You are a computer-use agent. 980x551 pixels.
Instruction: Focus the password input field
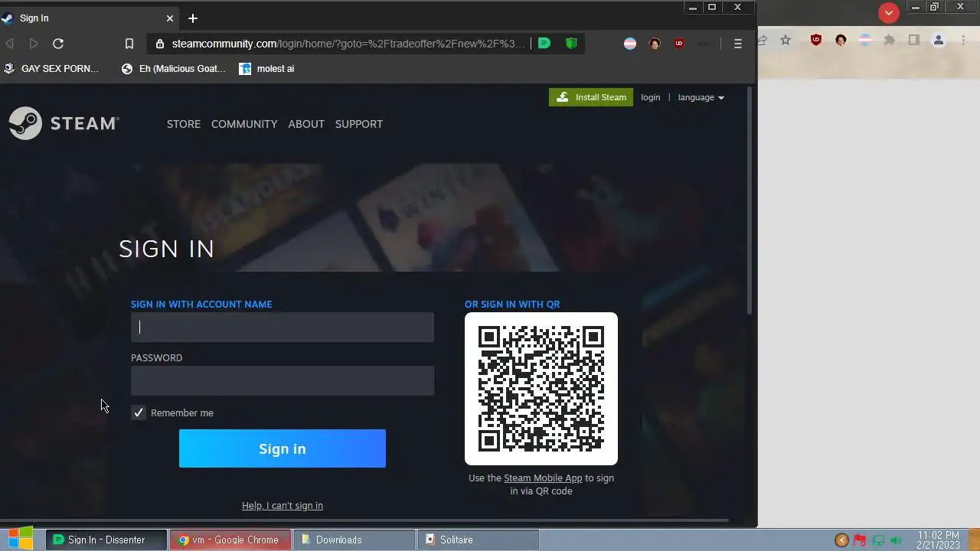283,380
